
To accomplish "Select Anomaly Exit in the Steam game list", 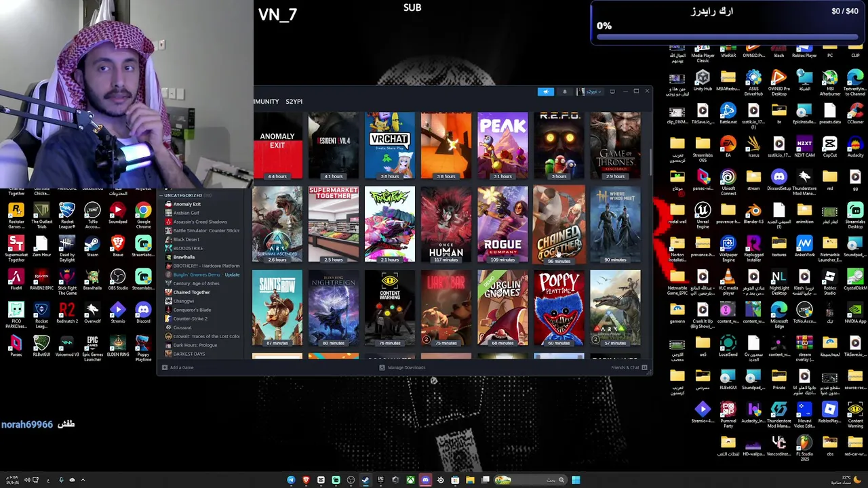I will pyautogui.click(x=186, y=204).
